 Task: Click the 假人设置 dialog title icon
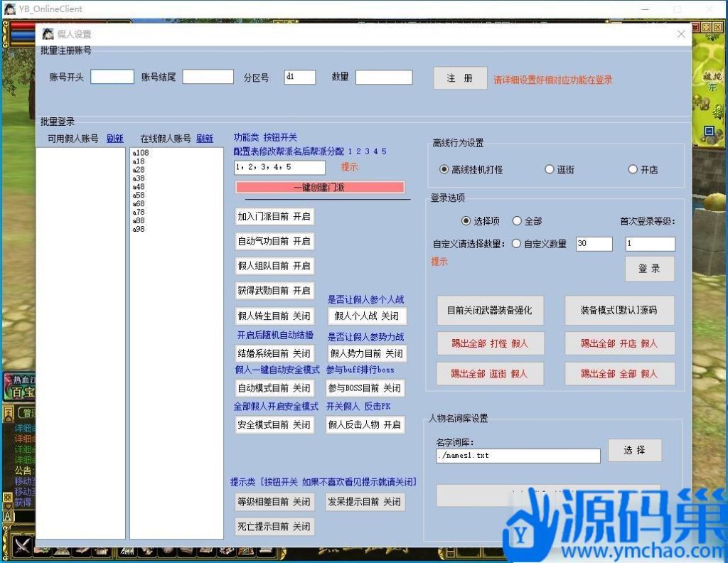point(48,34)
